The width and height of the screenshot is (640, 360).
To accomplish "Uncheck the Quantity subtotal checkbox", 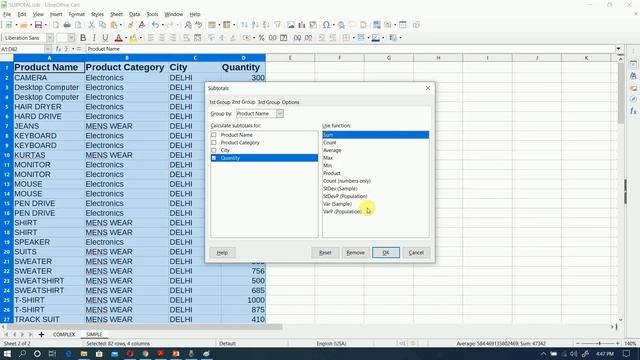I will point(214,158).
